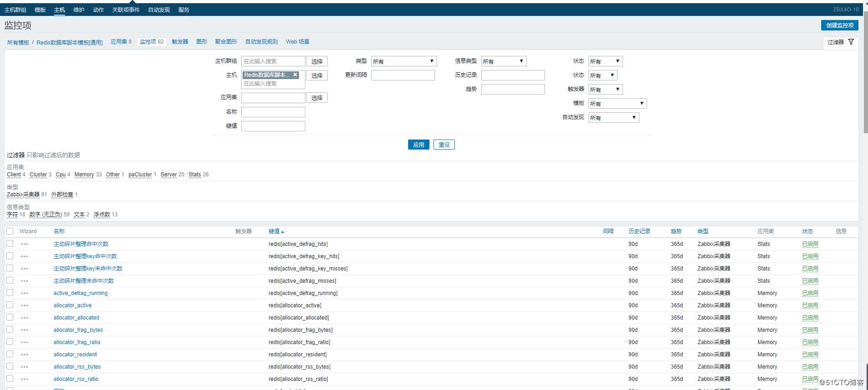This screenshot has width=868, height=390.
Task: Open wizard dots for redis[active_defrag_hits] row
Action: 25,244
